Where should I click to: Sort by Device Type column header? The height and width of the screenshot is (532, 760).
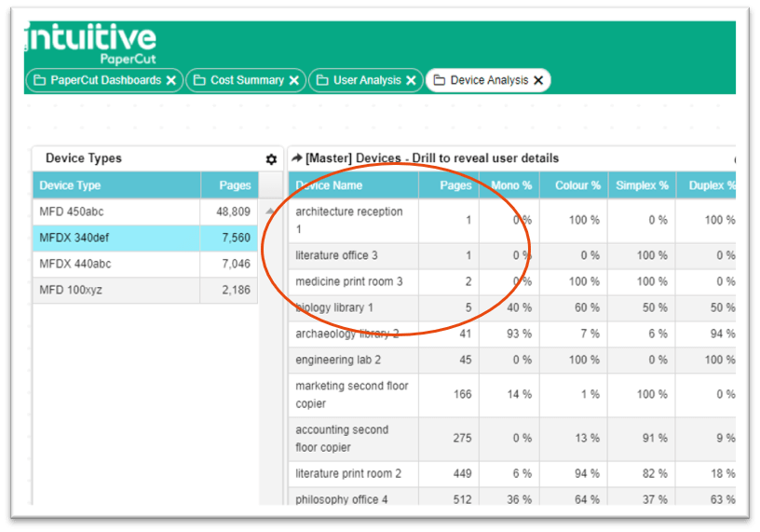[x=116, y=185]
